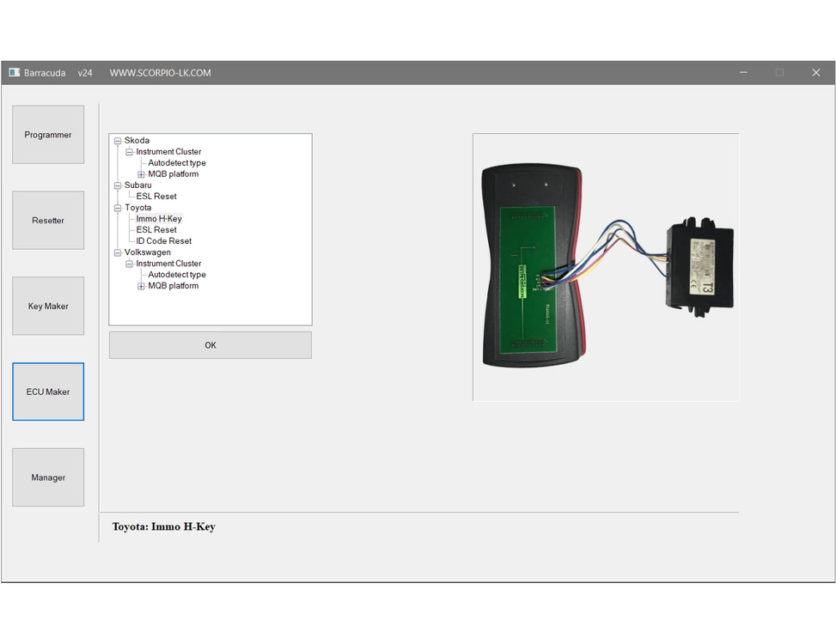Collapse the Volkswagen tree node
Image resolution: width=836 pixels, height=644 pixels.
(118, 253)
